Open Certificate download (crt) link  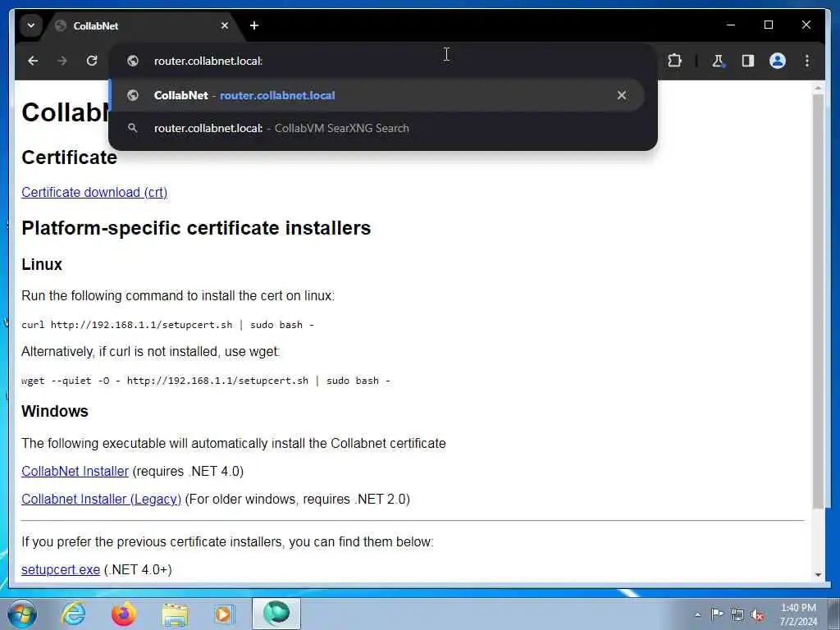coord(94,192)
